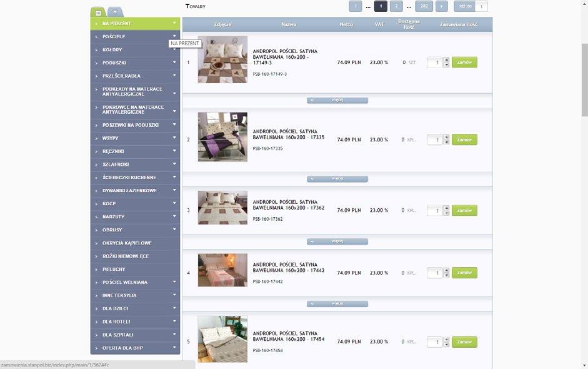Focus quantity field for product 17335
588x369 pixels.
point(435,139)
